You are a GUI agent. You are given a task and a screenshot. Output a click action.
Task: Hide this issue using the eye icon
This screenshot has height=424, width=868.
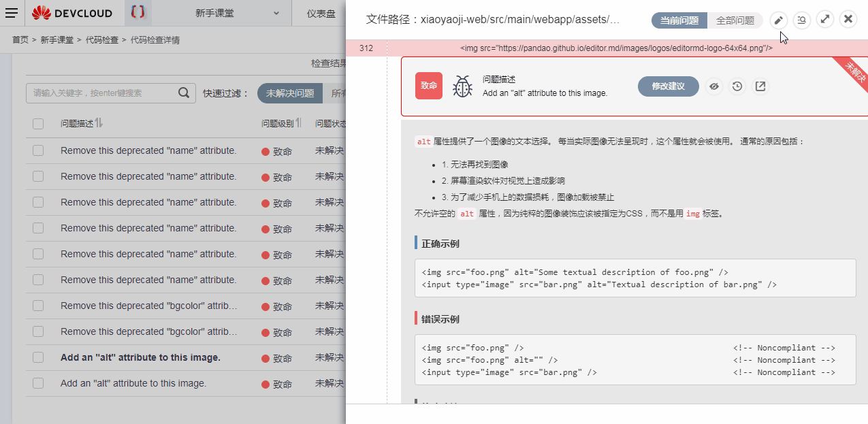[x=713, y=86]
